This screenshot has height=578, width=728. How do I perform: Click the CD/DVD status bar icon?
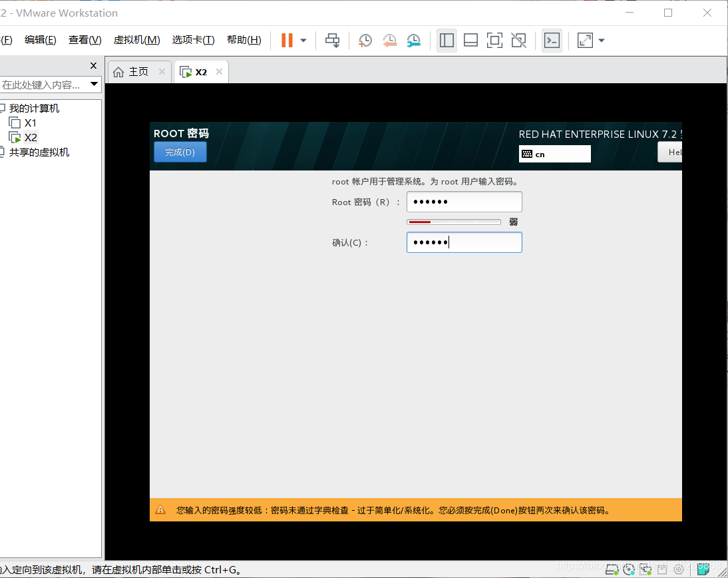coord(629,569)
